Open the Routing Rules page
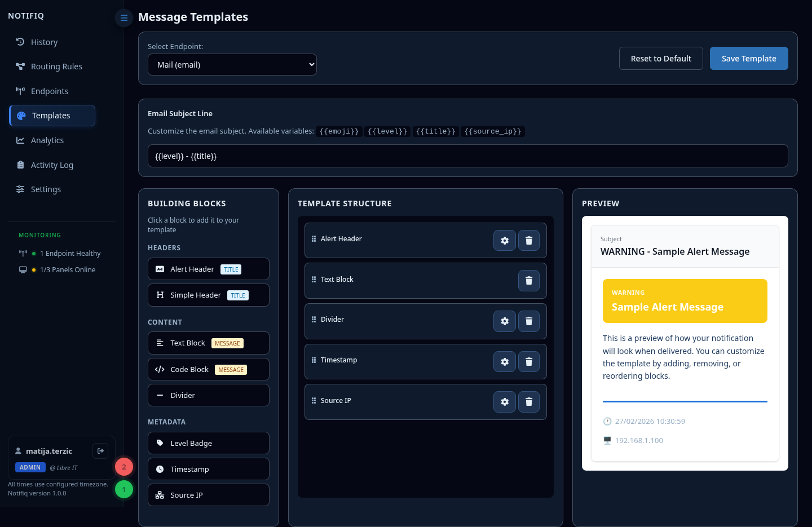This screenshot has height=527, width=812. [56, 67]
